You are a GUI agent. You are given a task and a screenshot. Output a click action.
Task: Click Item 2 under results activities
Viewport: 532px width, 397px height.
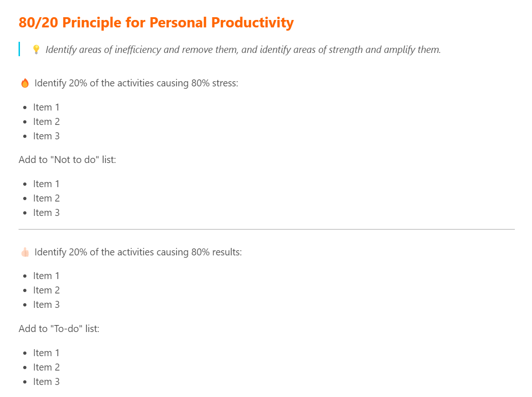[46, 290]
